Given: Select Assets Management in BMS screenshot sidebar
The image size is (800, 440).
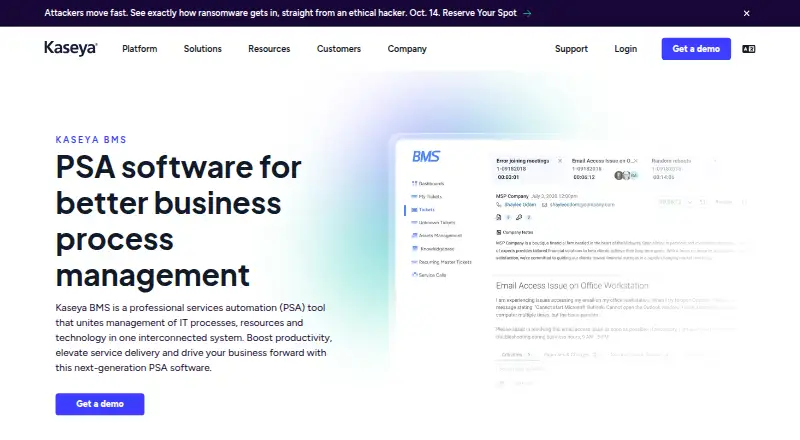Looking at the screenshot, I should [x=437, y=236].
